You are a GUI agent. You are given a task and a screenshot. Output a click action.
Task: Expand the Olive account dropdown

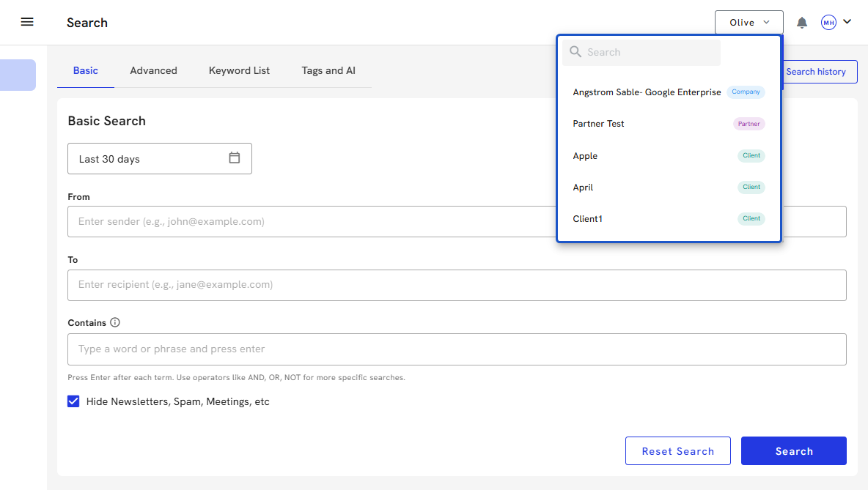pos(749,23)
